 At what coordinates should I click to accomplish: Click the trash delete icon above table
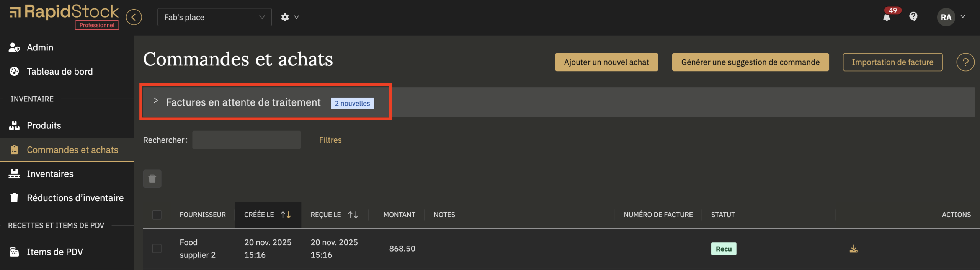pyautogui.click(x=152, y=179)
